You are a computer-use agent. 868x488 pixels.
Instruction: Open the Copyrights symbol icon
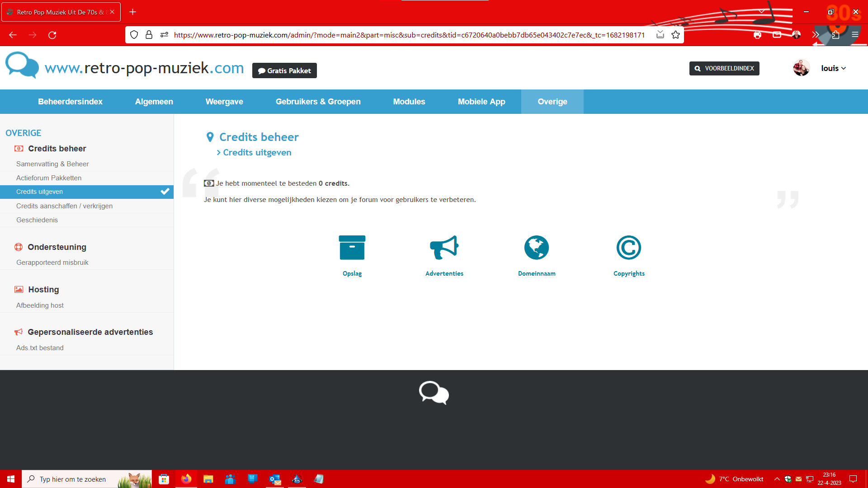pyautogui.click(x=629, y=248)
